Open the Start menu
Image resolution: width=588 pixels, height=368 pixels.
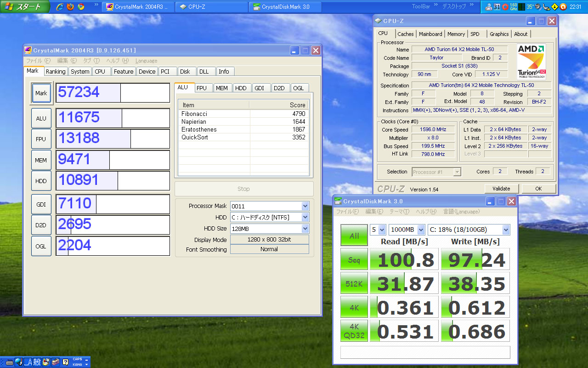pyautogui.click(x=24, y=6)
